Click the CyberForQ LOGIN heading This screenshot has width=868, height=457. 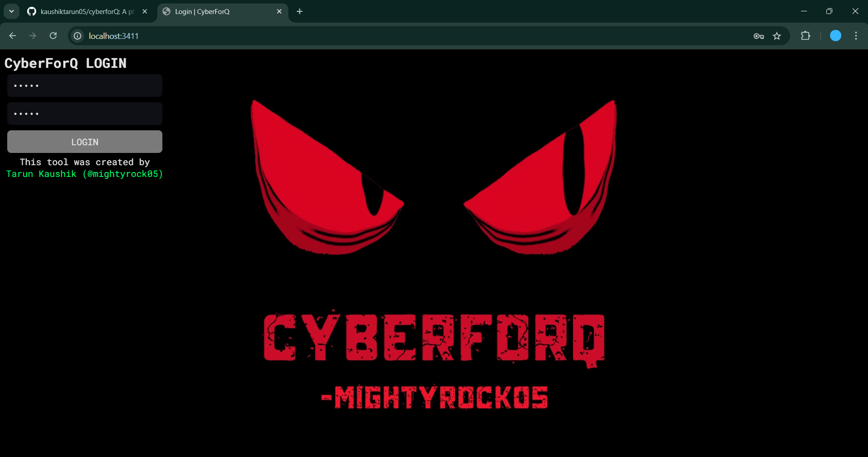[x=66, y=63]
